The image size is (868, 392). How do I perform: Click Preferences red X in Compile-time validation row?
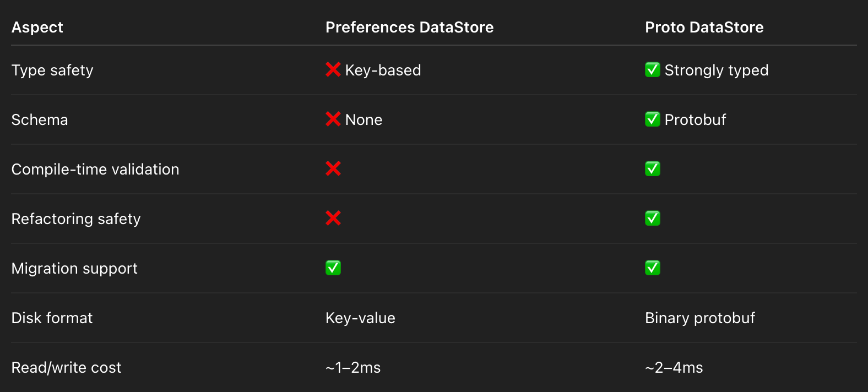[333, 169]
